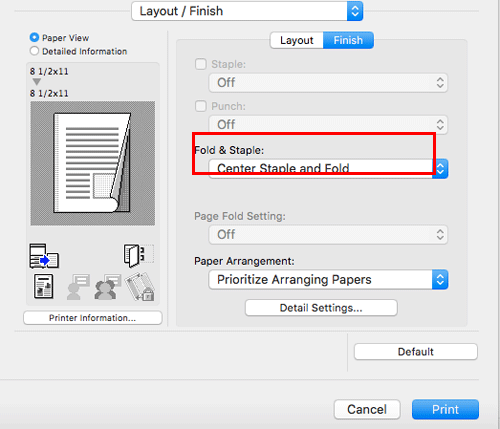Click the printer output method icon
This screenshot has width=500, height=429.
point(44,256)
